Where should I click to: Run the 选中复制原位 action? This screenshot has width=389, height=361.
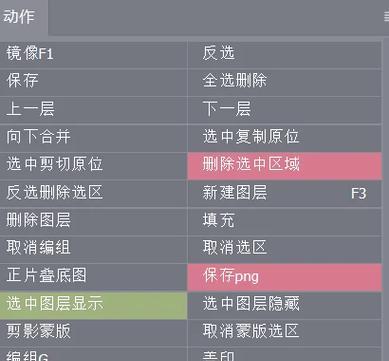pos(284,138)
